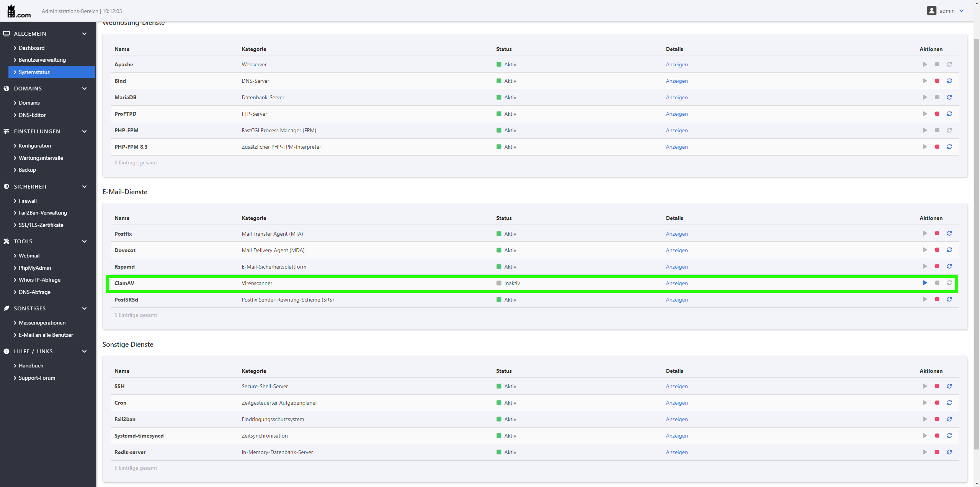
Task: Open Anzeigen details link for Rspamd
Action: [676, 267]
